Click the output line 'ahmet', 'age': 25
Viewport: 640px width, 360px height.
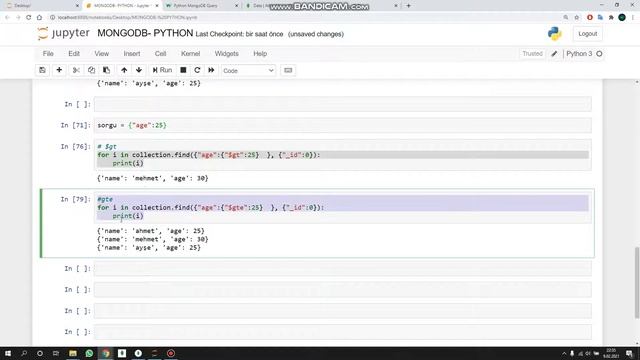[151, 231]
